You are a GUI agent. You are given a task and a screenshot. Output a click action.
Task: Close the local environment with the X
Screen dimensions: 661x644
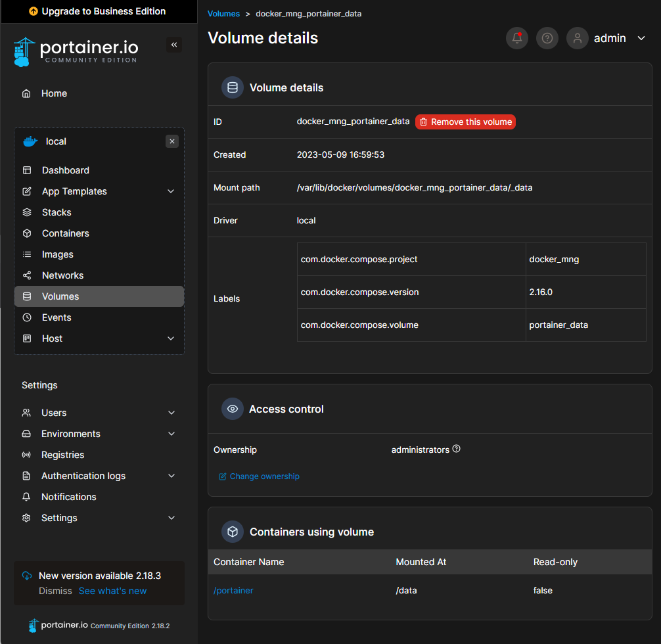[x=171, y=141]
